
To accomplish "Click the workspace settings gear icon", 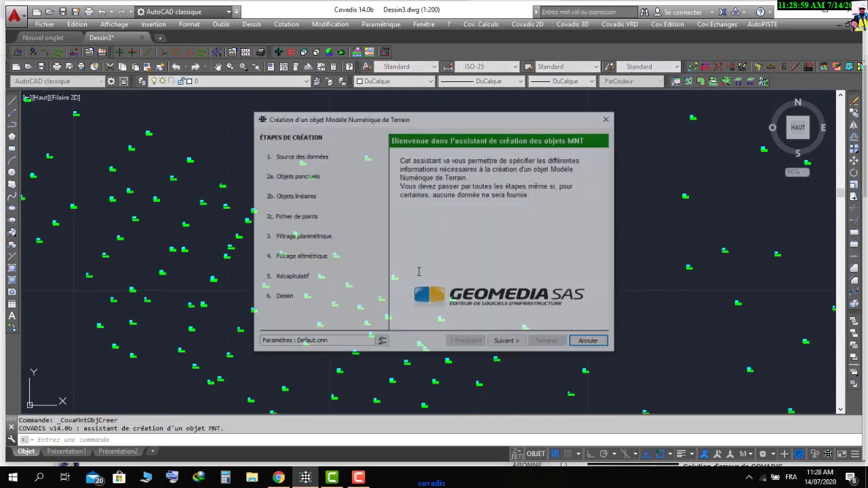I will click(112, 81).
